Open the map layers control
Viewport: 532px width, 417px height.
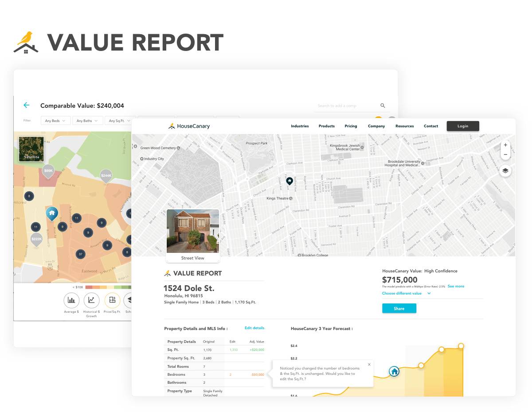coord(505,171)
